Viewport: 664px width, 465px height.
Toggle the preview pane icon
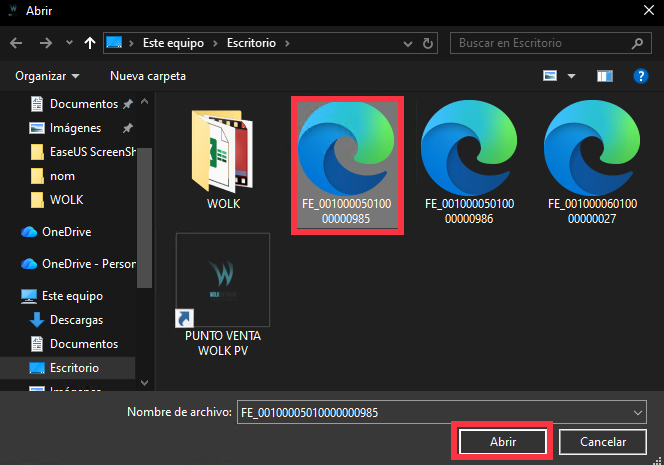tap(604, 76)
